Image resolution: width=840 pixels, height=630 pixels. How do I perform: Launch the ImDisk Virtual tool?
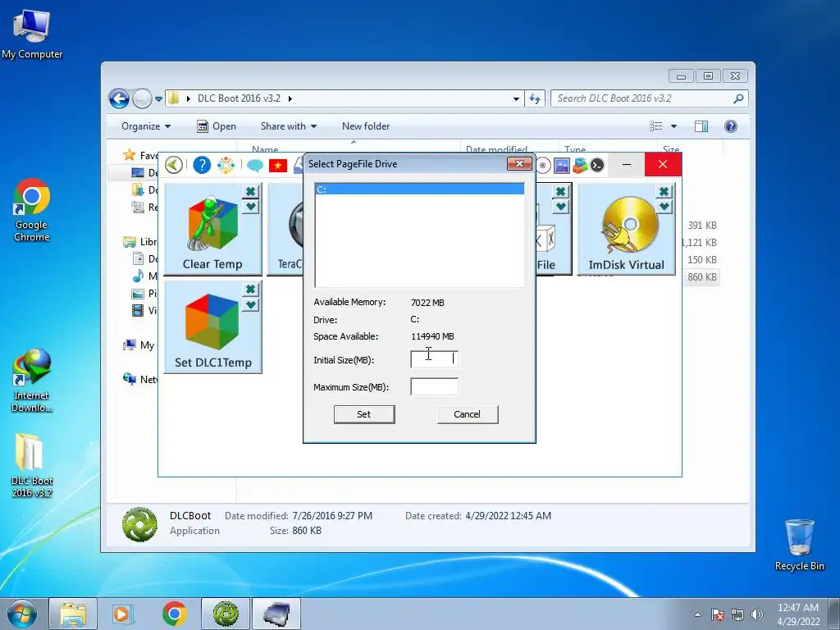(626, 229)
